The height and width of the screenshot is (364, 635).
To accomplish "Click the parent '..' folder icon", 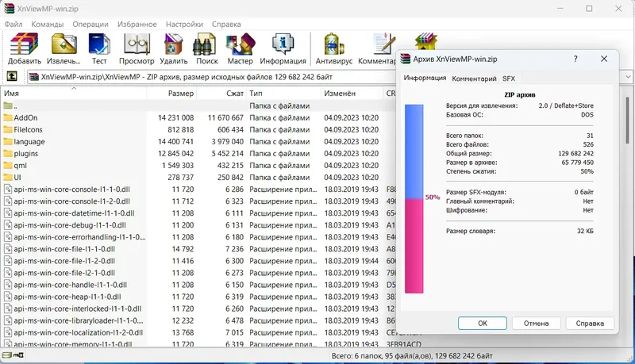I will click(x=8, y=105).
